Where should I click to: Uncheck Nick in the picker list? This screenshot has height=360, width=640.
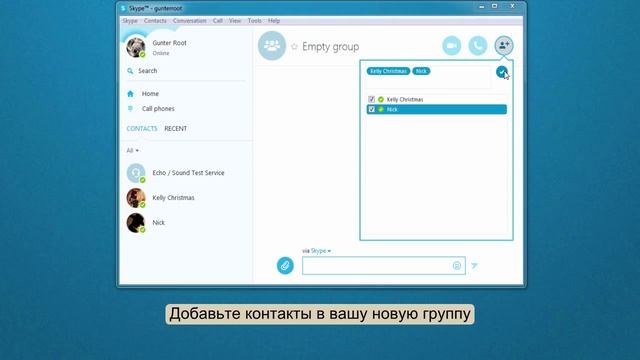coord(371,109)
